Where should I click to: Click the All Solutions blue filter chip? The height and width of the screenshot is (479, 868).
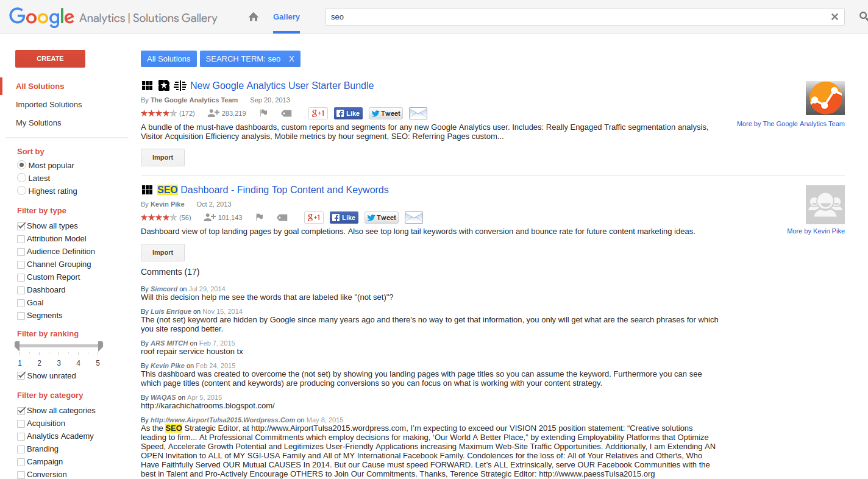tap(169, 59)
